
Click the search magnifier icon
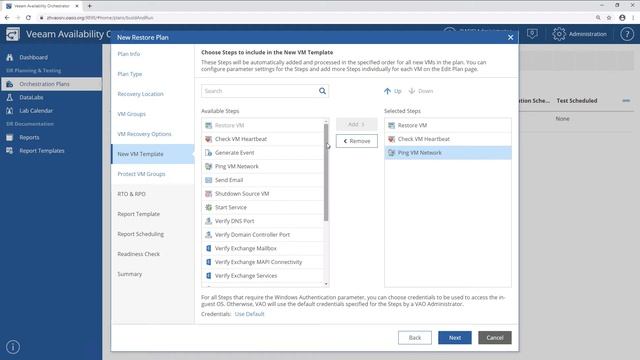[x=322, y=91]
